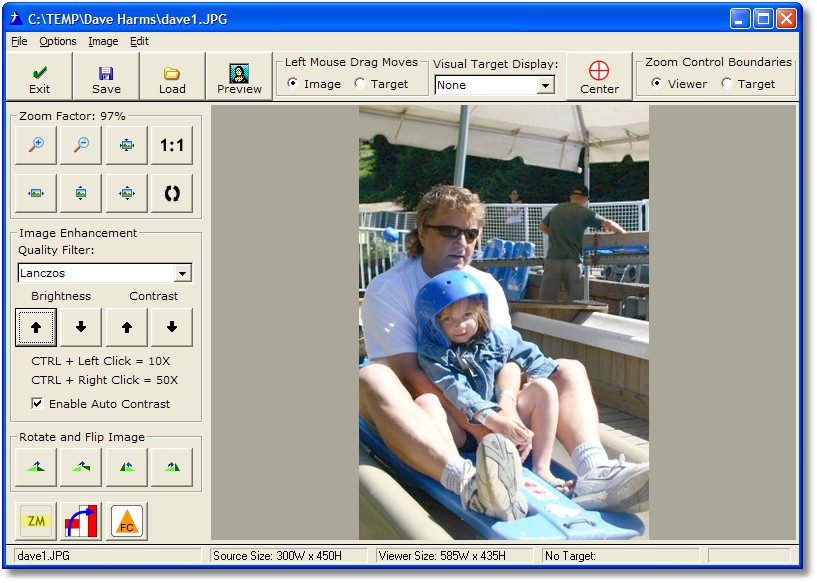Click the 'Image Enhancement' group label
Screen dimensions: 817x583
tap(78, 233)
